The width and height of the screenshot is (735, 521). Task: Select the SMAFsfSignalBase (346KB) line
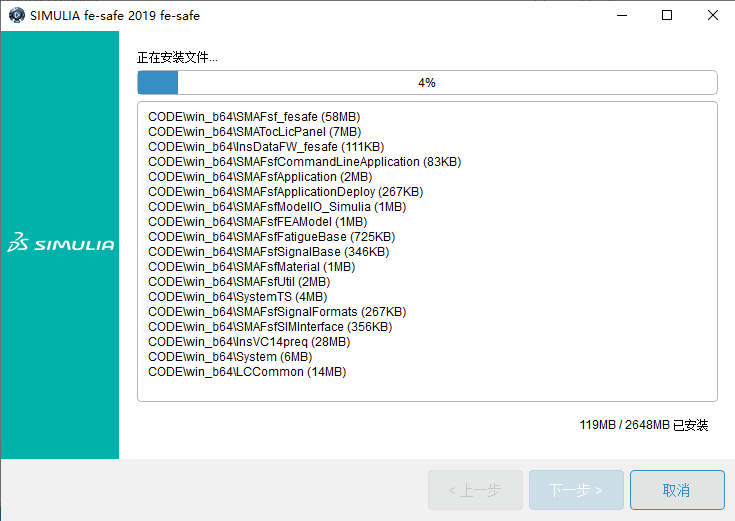click(x=269, y=252)
